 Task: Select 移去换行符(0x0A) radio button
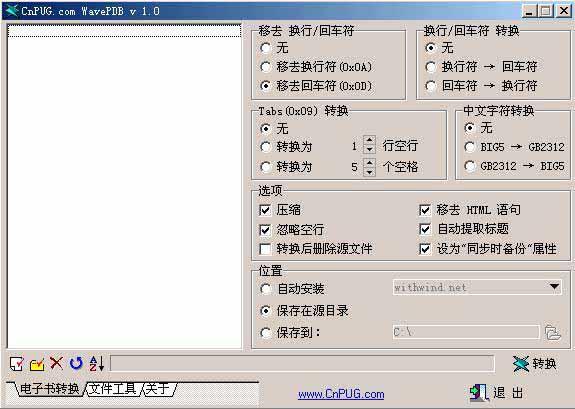265,67
